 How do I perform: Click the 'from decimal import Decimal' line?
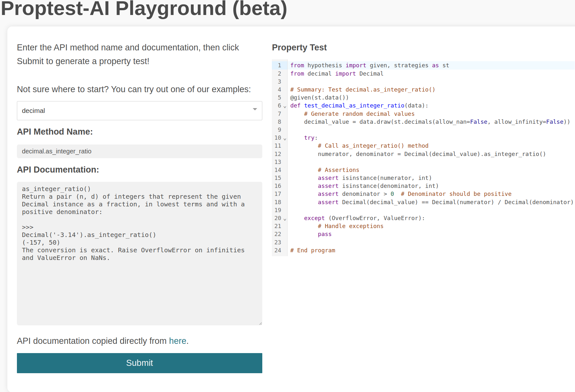click(x=337, y=74)
